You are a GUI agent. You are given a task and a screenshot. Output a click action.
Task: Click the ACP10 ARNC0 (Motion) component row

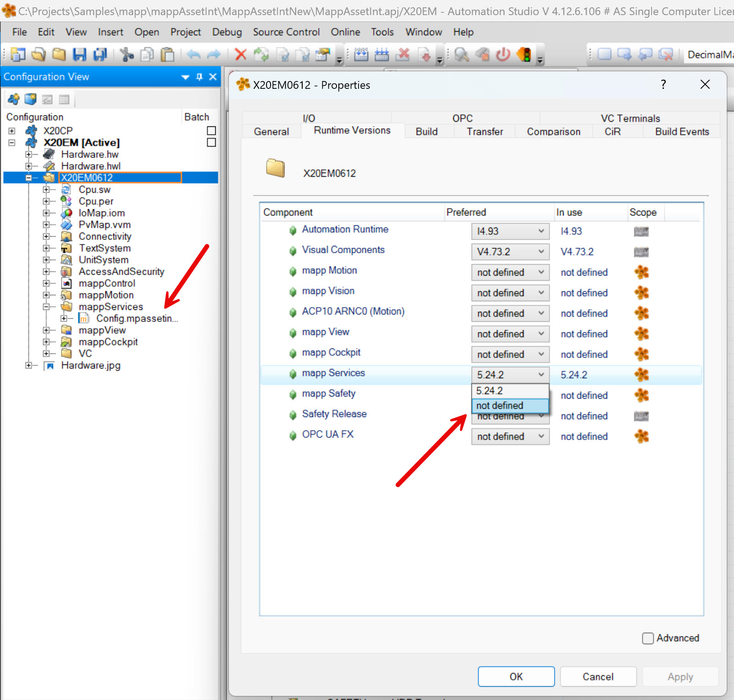[x=481, y=313]
